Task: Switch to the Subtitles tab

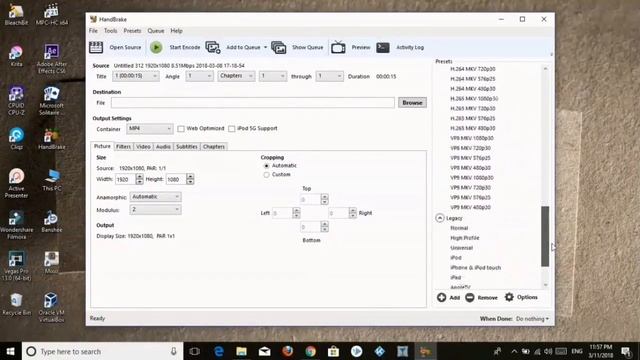Action: click(187, 147)
